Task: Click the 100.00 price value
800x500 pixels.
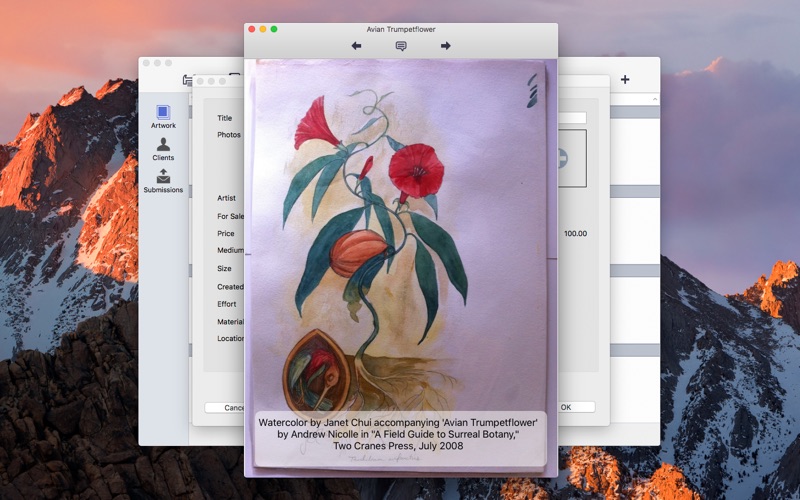Action: tap(575, 234)
